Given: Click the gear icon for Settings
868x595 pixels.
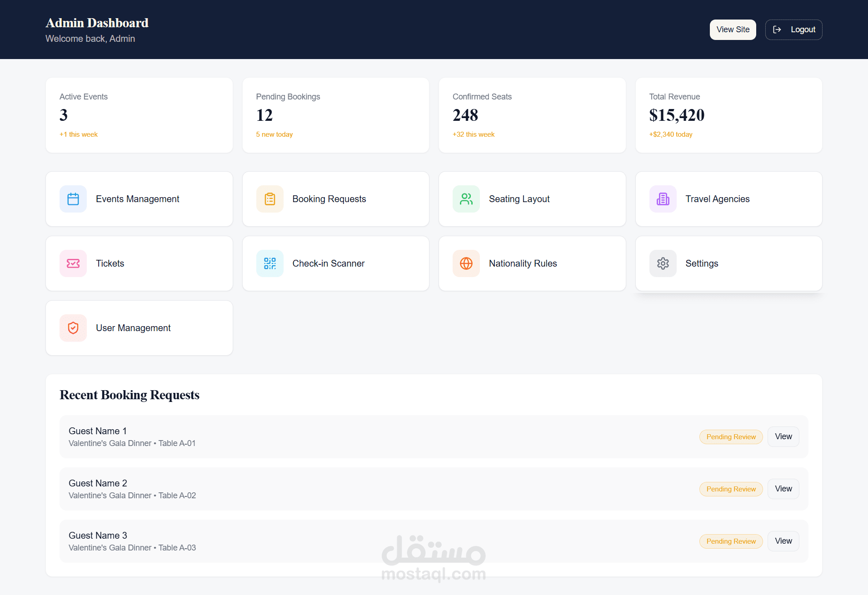Looking at the screenshot, I should tap(663, 263).
